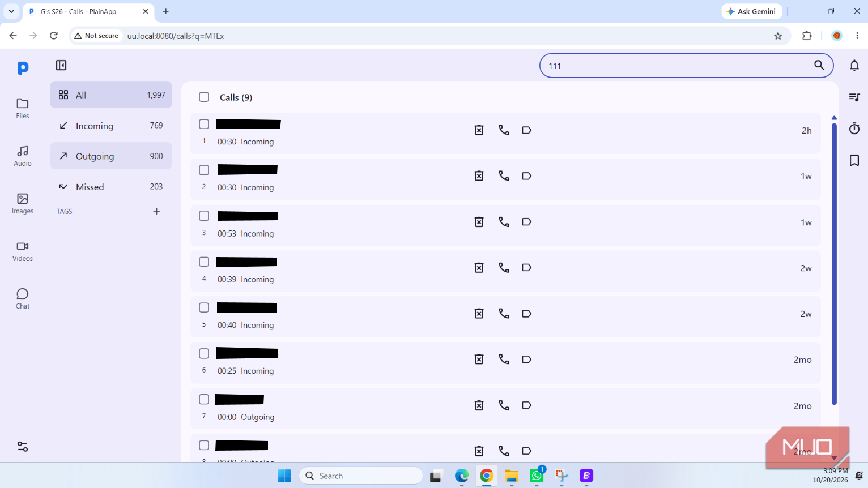Click the search magnifier icon in search box
This screenshot has height=488, width=868.
pos(819,66)
